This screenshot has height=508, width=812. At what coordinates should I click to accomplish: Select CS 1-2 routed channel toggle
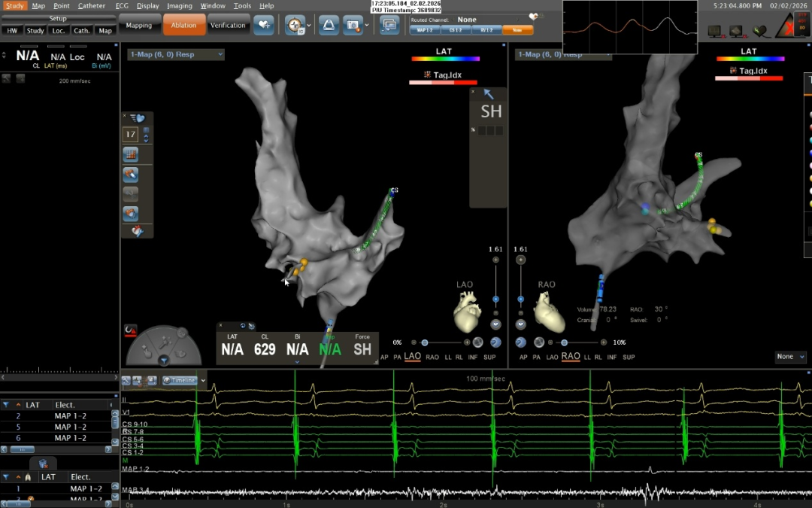pyautogui.click(x=456, y=30)
